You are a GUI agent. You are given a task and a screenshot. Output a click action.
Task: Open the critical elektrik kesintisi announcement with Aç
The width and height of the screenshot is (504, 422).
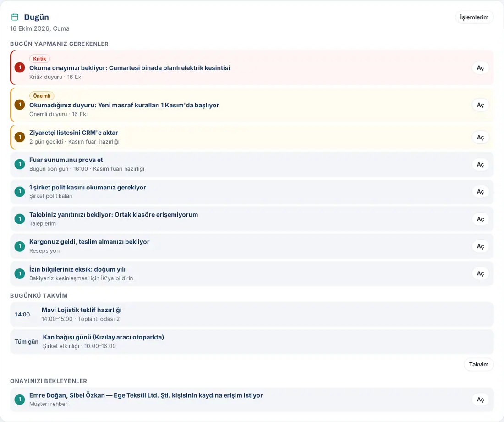point(480,67)
